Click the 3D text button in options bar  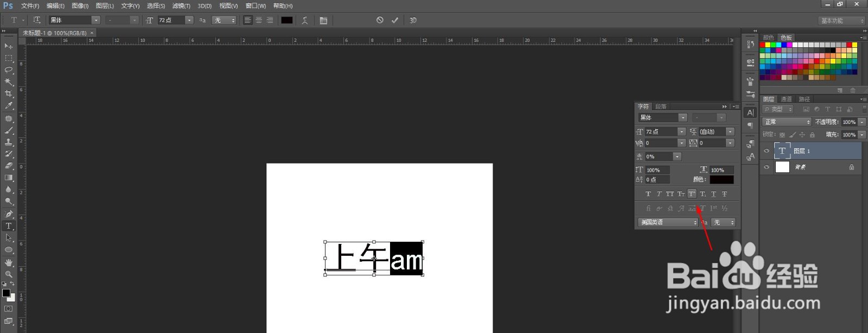click(413, 20)
